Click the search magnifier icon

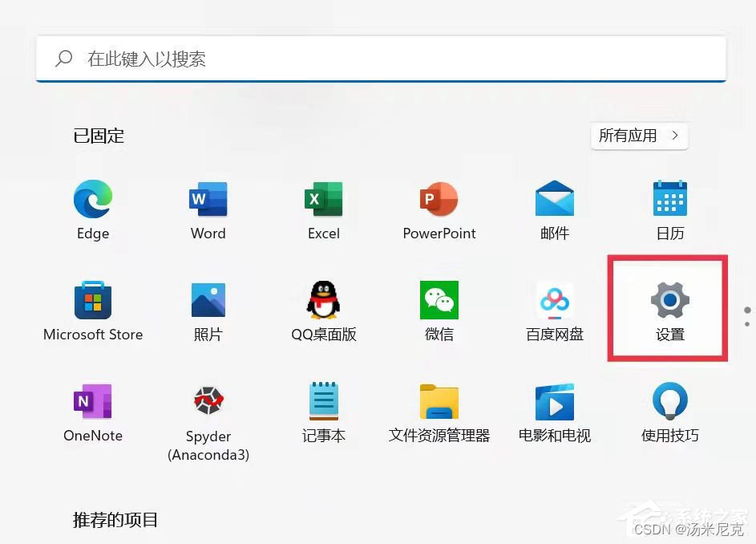click(63, 59)
